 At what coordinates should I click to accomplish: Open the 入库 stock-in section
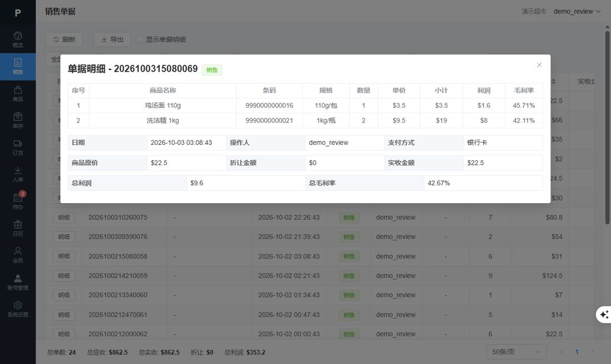(18, 174)
